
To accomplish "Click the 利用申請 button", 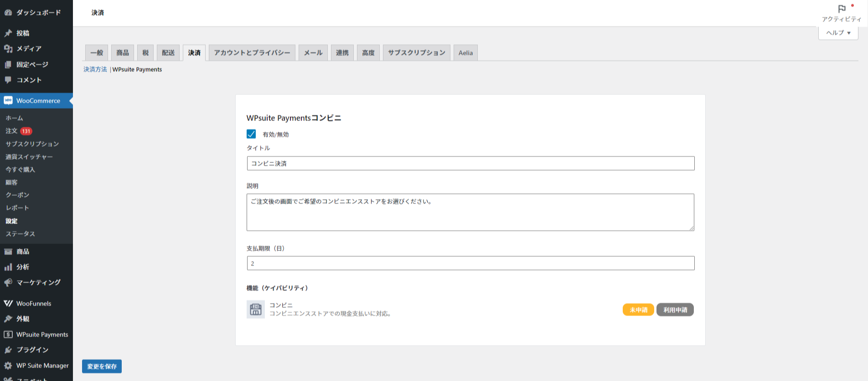I will point(675,310).
